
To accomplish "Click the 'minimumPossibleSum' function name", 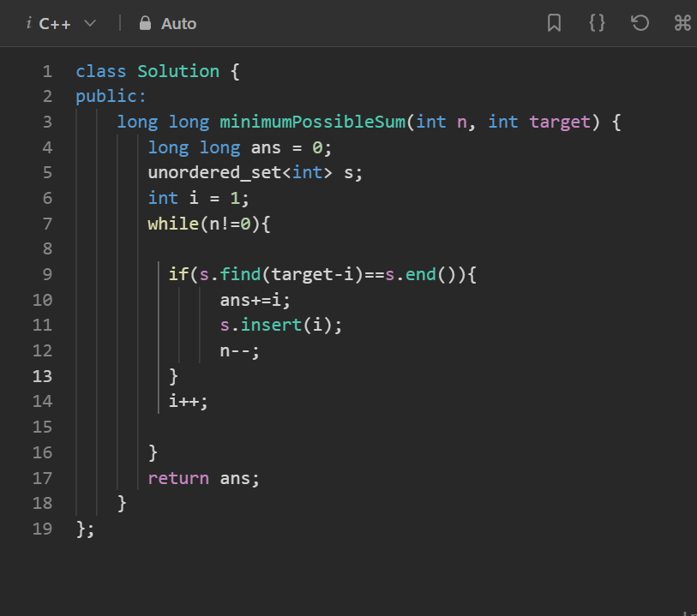I will point(313,123).
